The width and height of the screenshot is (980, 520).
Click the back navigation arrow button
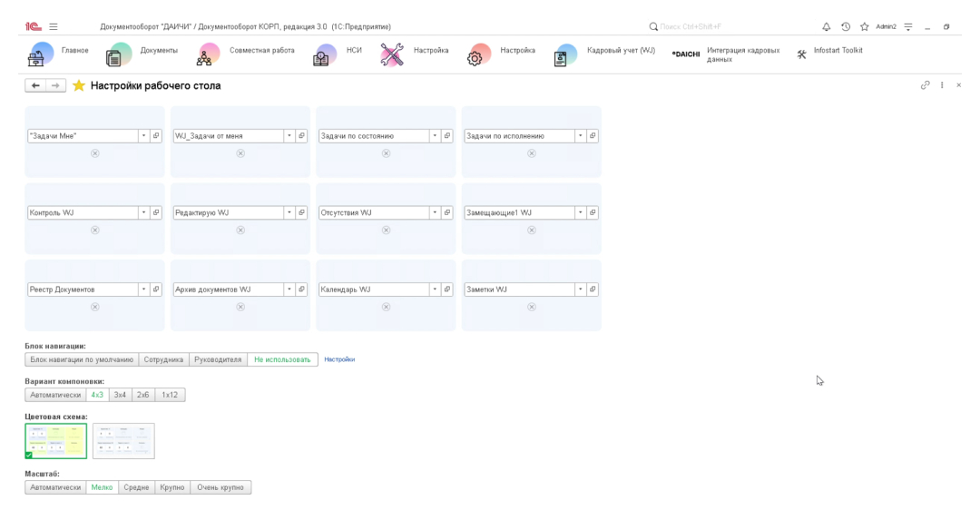35,85
